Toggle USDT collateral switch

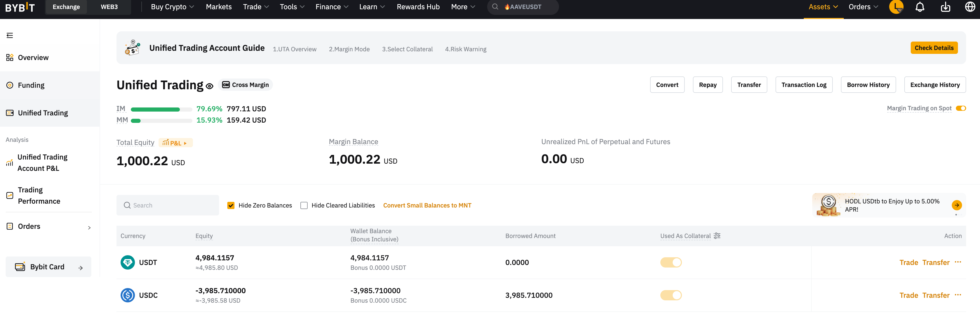pyautogui.click(x=671, y=262)
